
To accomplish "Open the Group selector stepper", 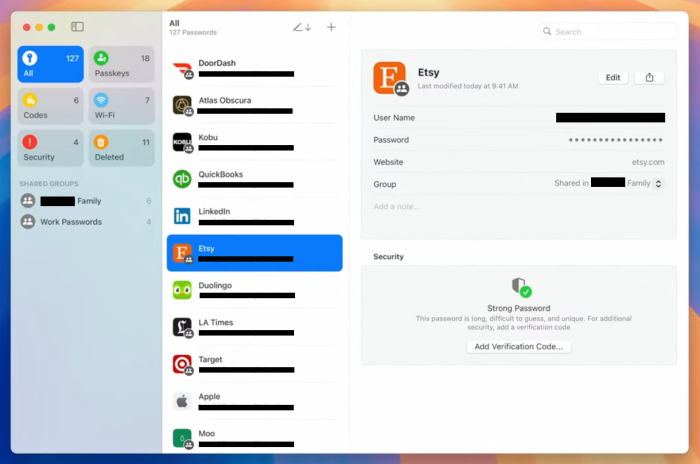I will [x=658, y=184].
